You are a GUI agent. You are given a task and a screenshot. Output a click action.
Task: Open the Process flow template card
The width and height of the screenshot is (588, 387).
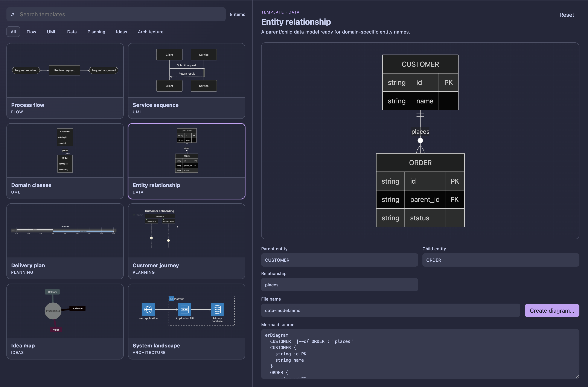point(65,81)
